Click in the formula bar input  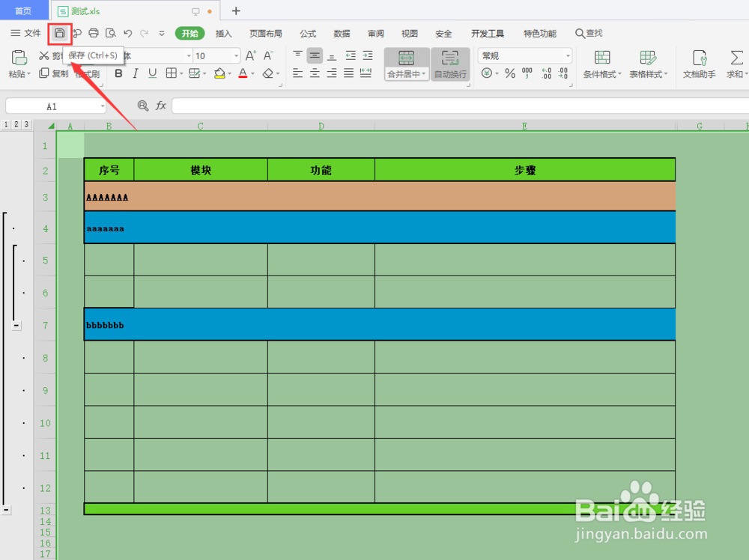click(460, 106)
